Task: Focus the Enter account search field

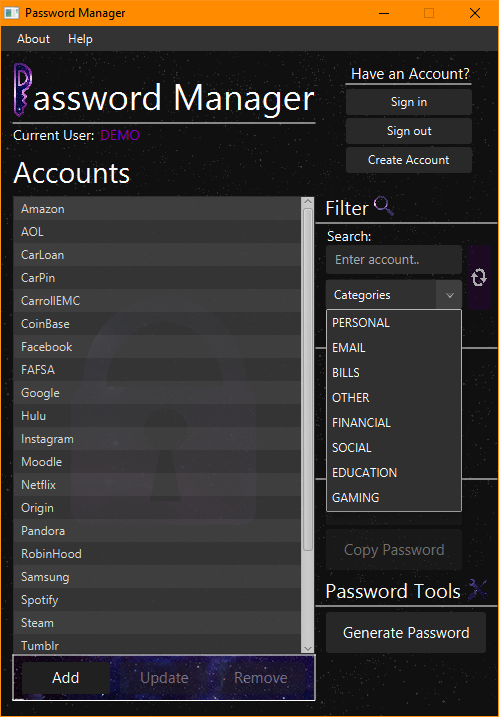Action: (394, 260)
